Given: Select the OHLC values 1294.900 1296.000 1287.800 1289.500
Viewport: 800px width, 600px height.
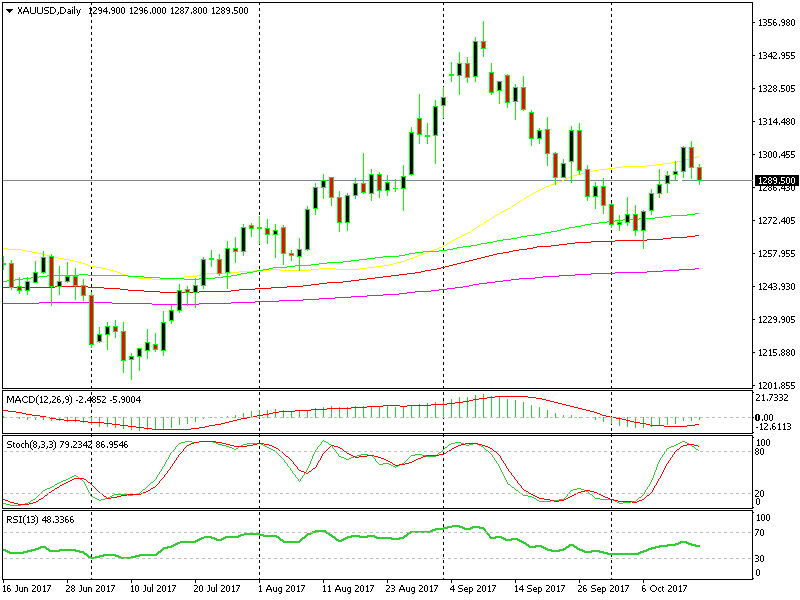Looking at the screenshot, I should point(169,11).
